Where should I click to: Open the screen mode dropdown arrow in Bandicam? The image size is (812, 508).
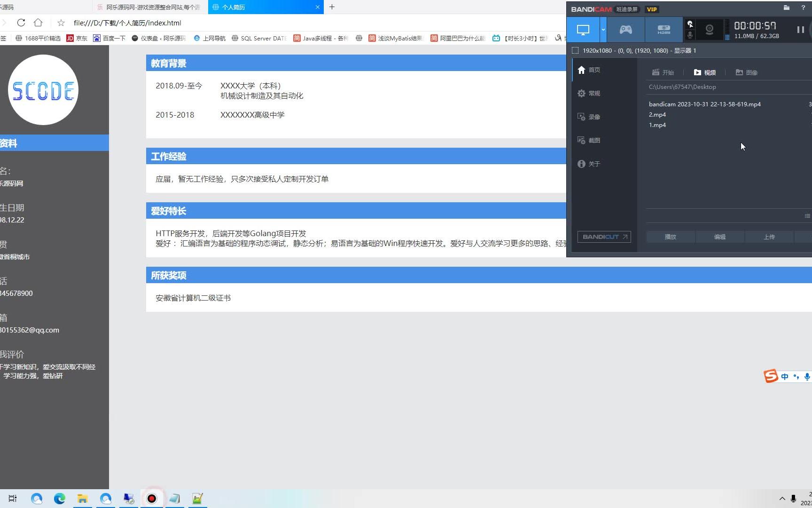click(x=603, y=30)
